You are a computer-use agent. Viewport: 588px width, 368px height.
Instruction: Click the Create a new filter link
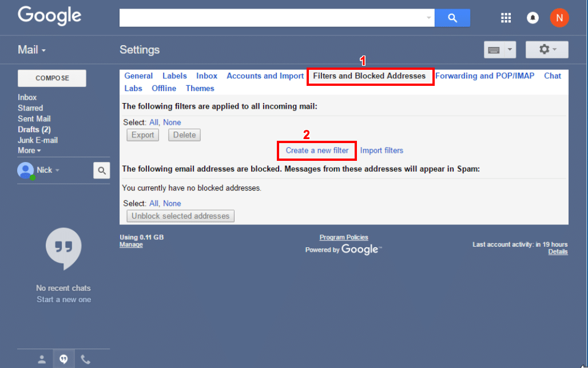coord(316,150)
